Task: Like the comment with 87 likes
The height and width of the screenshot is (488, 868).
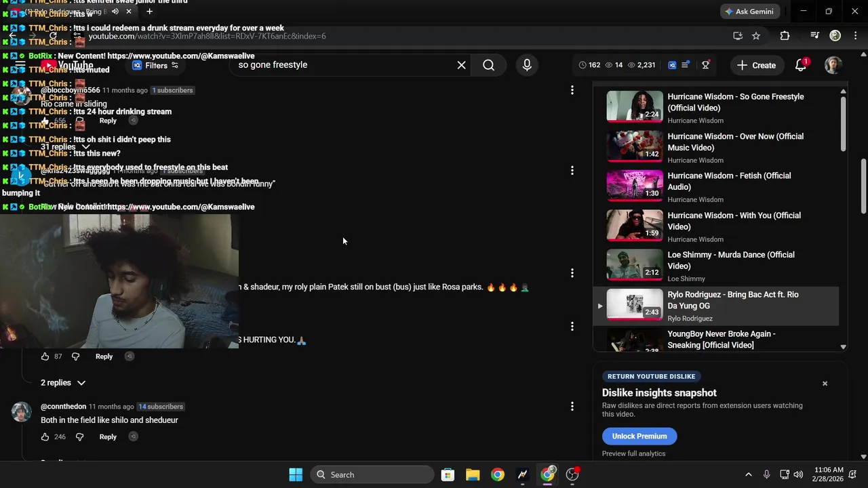Action: [x=45, y=357]
